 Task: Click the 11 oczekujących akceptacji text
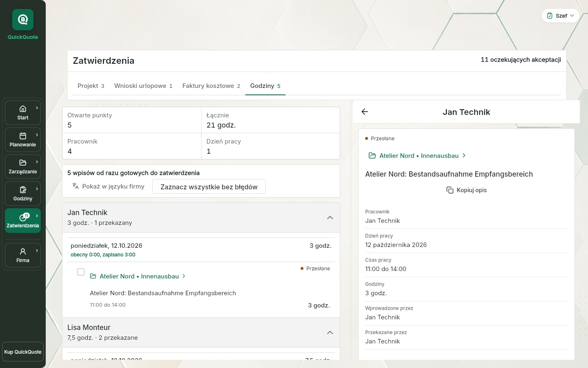tap(521, 60)
